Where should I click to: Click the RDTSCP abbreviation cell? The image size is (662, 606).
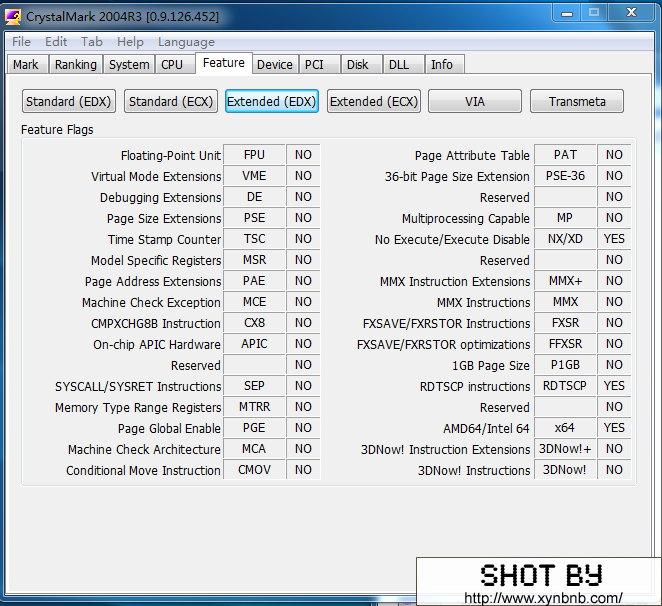565,386
